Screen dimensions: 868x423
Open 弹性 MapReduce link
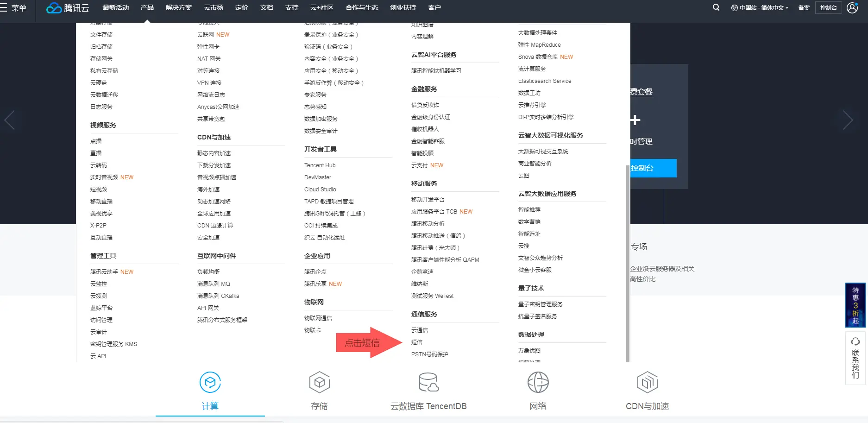click(x=540, y=45)
